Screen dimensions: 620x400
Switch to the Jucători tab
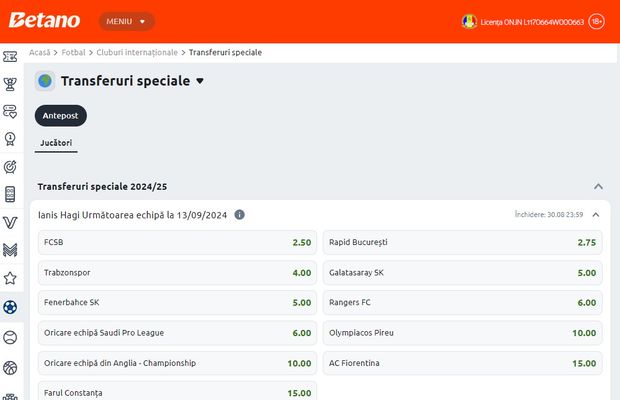[56, 144]
